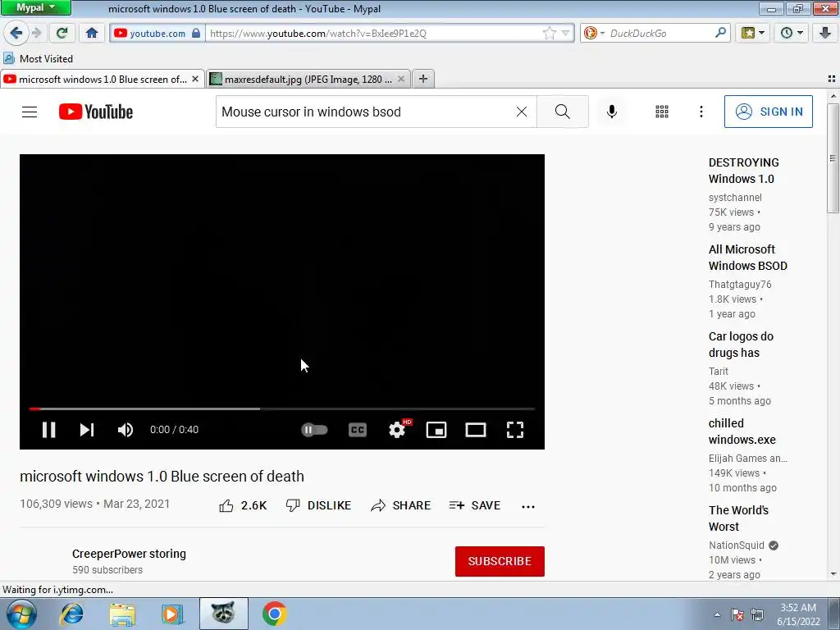Switch to theater mode

coord(476,430)
